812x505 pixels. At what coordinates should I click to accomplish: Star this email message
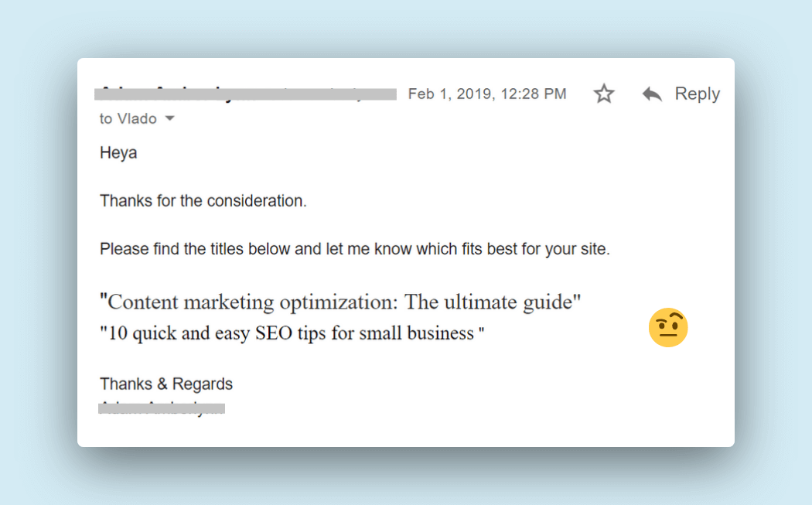[604, 94]
